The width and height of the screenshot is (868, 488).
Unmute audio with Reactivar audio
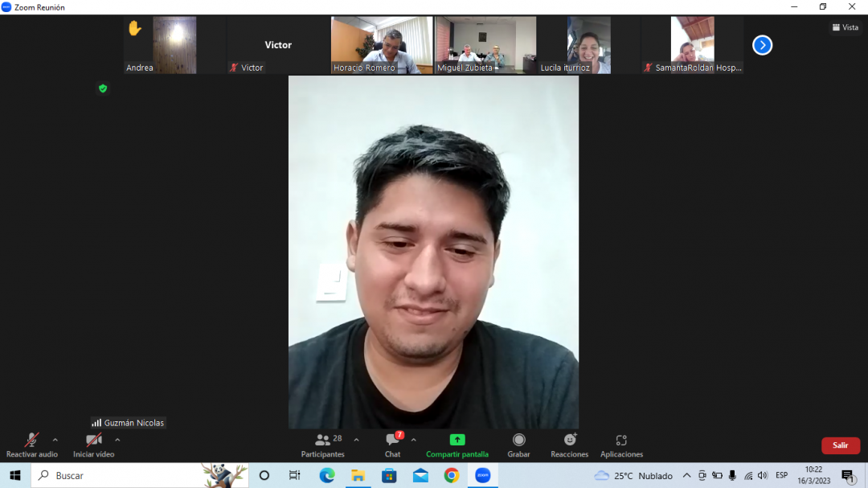tap(31, 445)
